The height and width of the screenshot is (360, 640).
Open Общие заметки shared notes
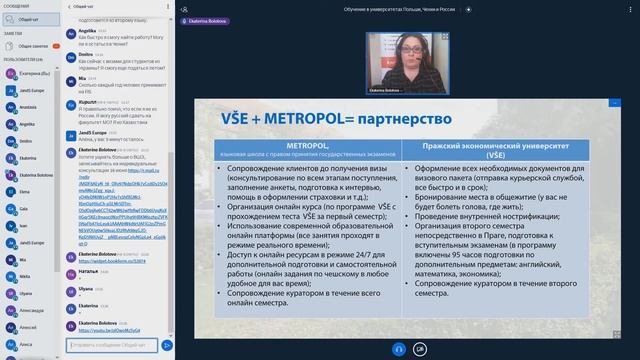[x=31, y=46]
